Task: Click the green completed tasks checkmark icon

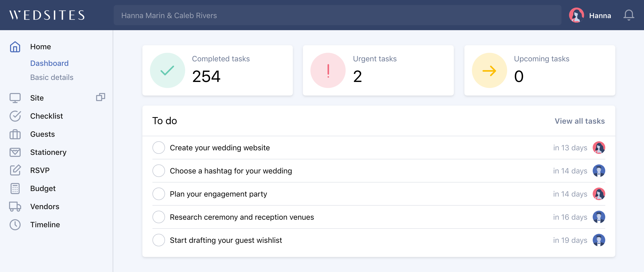Action: click(167, 70)
